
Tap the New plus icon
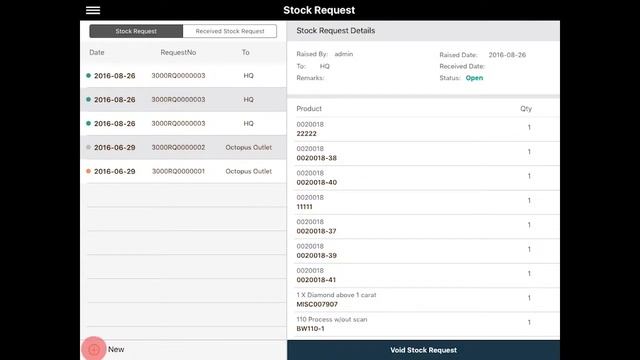click(x=94, y=349)
